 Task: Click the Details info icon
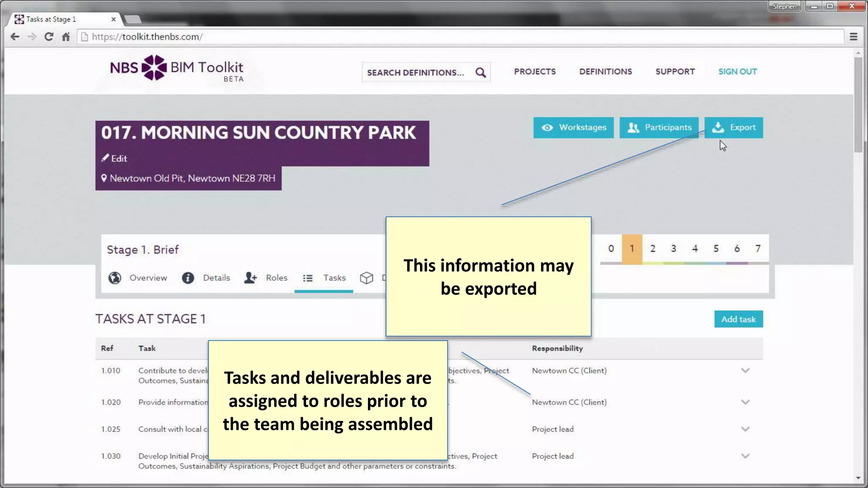click(188, 278)
